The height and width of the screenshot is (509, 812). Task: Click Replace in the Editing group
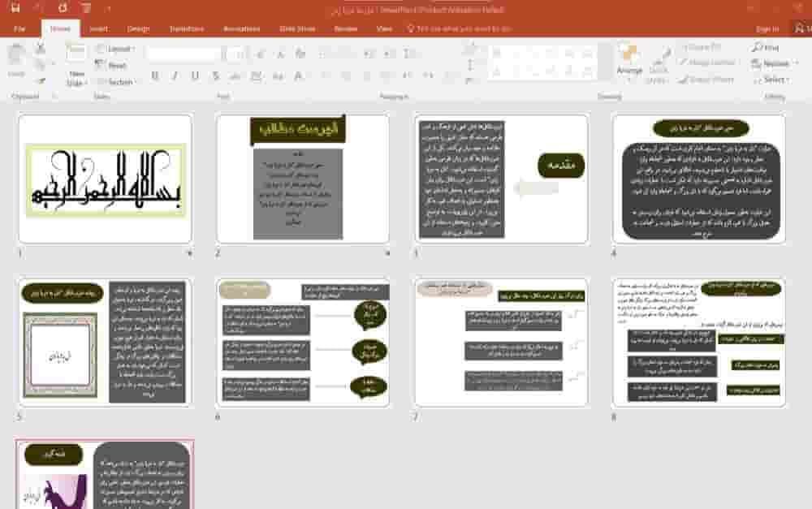(771, 63)
